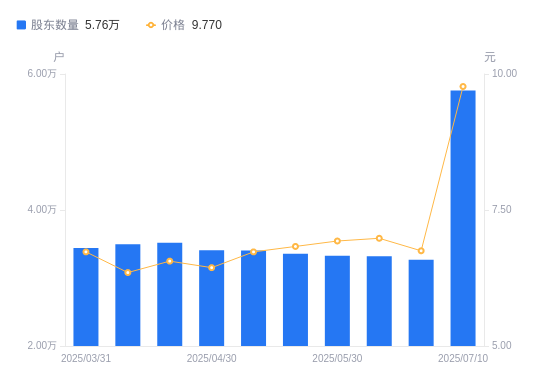Image resolution: width=550 pixels, height=381 pixels.
Task: Toggle the 价格 legend series
Action: [x=184, y=25]
